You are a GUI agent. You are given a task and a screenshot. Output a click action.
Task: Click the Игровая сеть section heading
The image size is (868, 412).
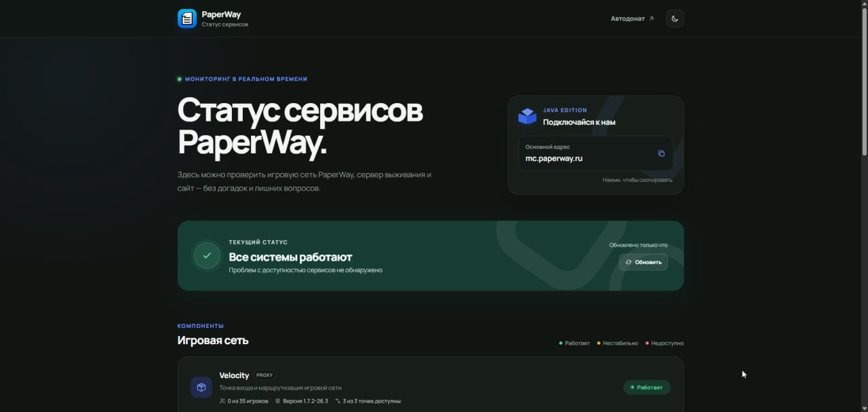tap(213, 340)
